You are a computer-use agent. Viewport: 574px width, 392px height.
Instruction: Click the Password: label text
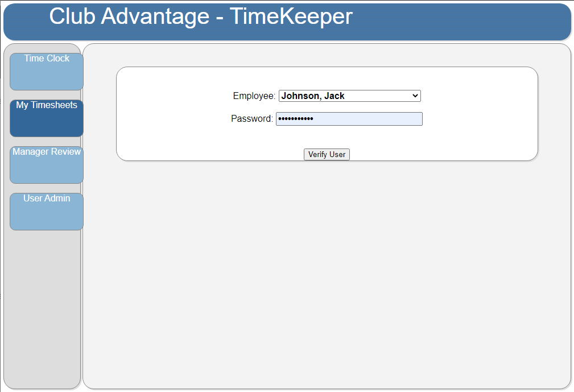pyautogui.click(x=252, y=118)
